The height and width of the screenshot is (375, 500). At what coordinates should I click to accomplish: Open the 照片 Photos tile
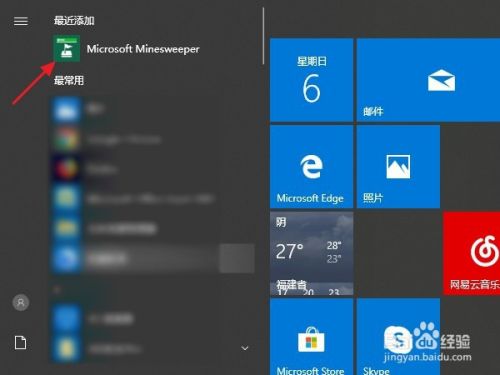click(398, 167)
